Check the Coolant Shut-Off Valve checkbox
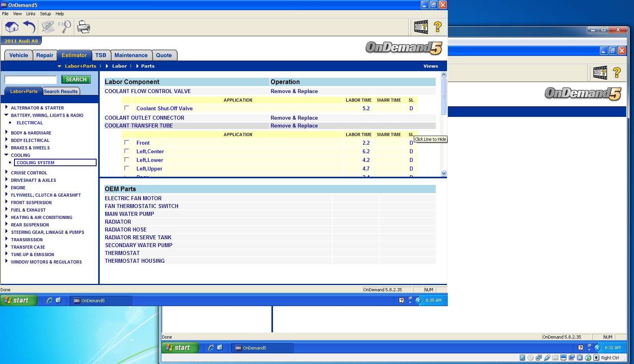This screenshot has width=634, height=364. [127, 108]
